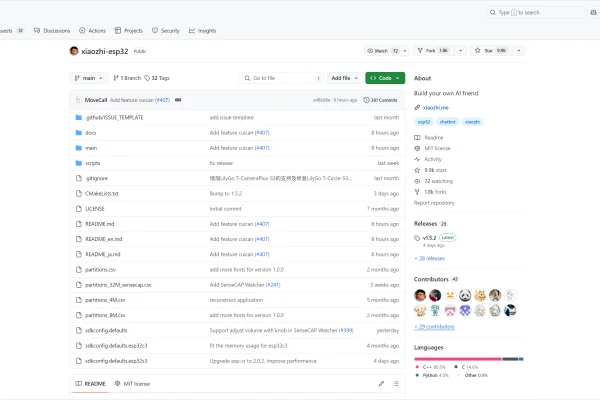Open the Projects tab
600x400 pixels.
(129, 31)
